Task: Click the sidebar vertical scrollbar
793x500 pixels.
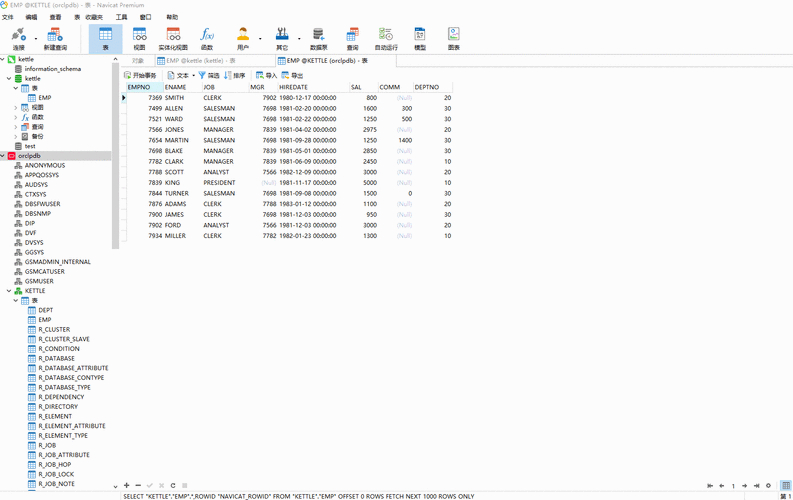Action: pyautogui.click(x=115, y=156)
